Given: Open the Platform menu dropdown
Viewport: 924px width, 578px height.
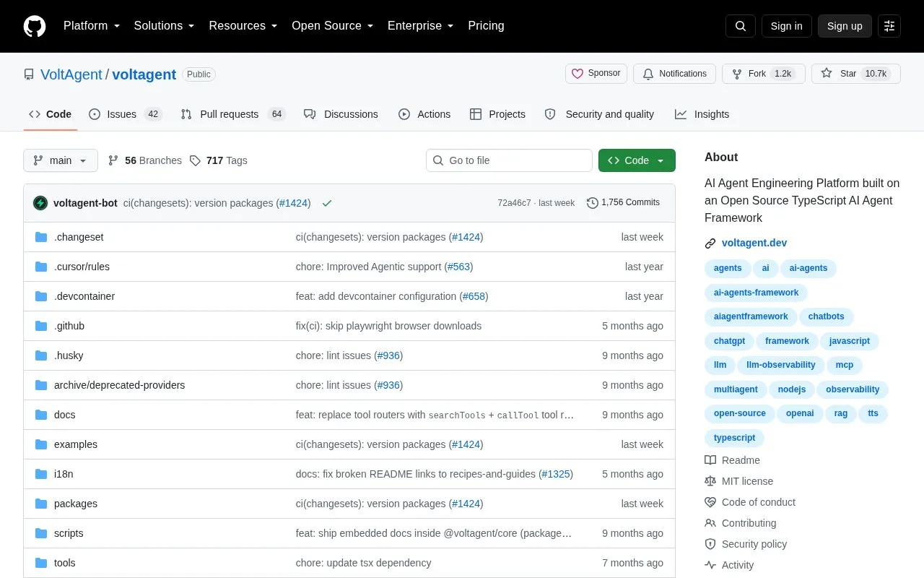Looking at the screenshot, I should click(x=91, y=26).
